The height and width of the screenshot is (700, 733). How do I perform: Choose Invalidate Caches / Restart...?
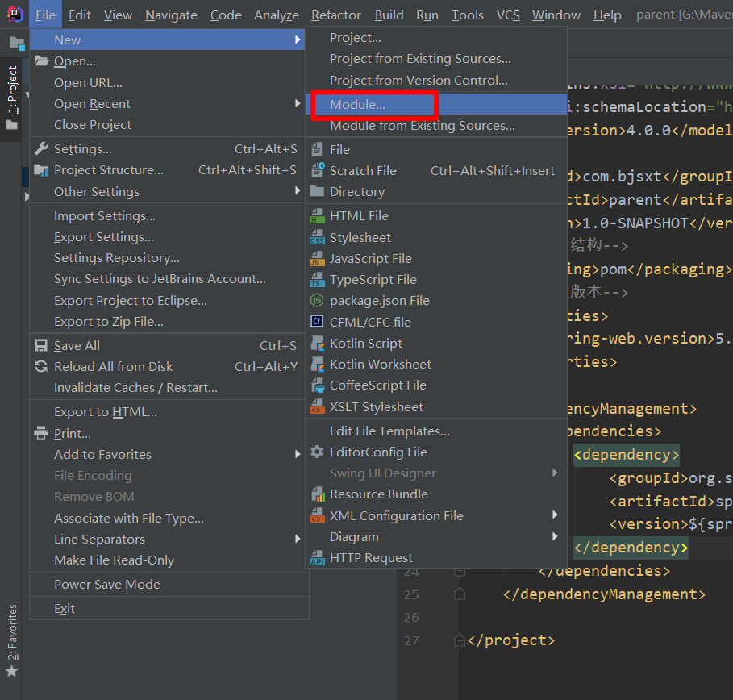point(135,388)
